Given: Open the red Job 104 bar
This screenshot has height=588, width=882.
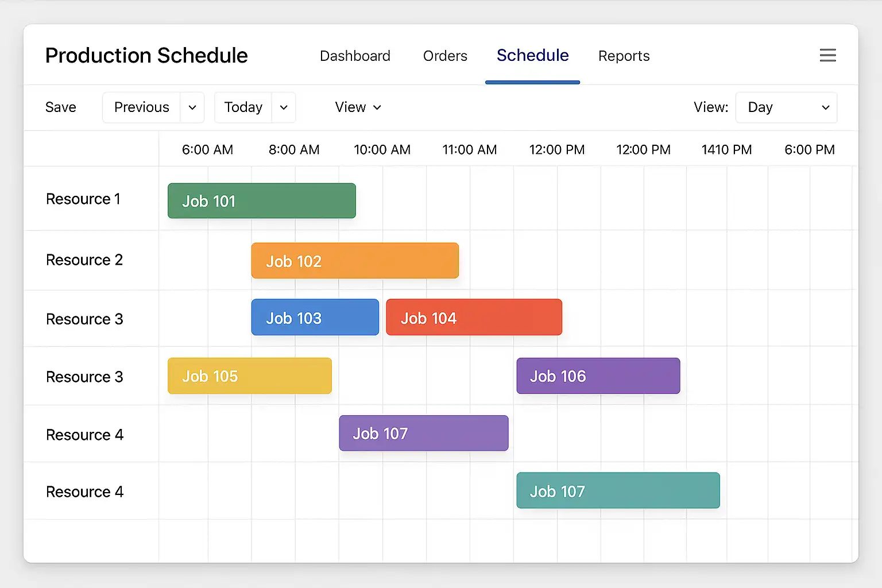Looking at the screenshot, I should [474, 318].
